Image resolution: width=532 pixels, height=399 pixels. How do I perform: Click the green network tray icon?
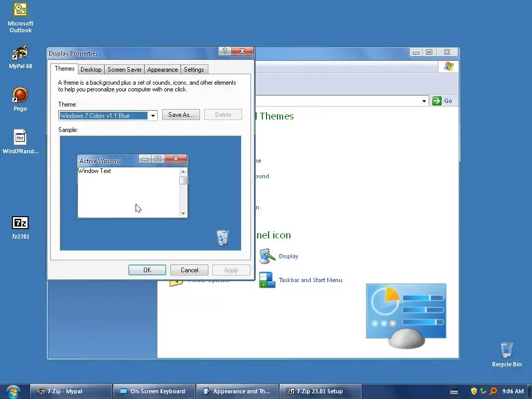483,391
